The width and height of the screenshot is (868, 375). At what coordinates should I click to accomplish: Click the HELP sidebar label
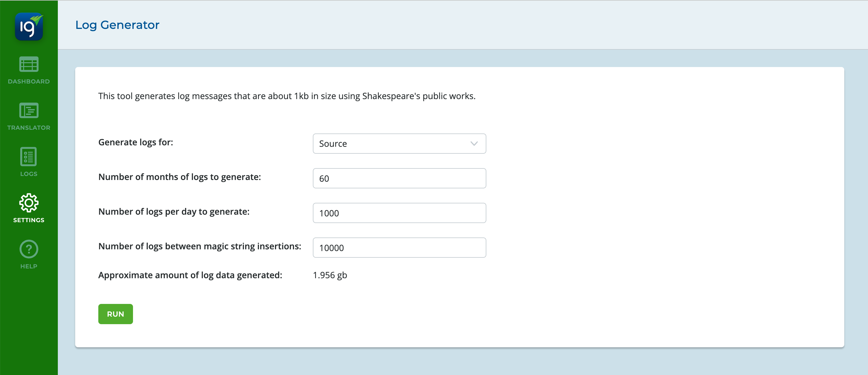point(29,266)
